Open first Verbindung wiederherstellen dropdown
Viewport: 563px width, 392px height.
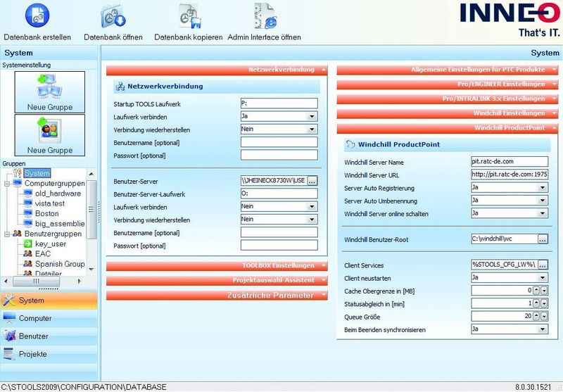pyautogui.click(x=312, y=129)
